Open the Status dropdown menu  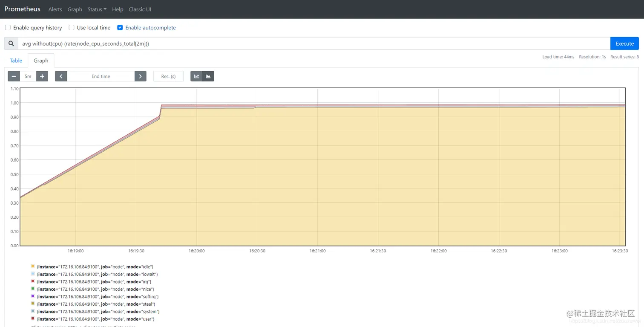pyautogui.click(x=97, y=9)
